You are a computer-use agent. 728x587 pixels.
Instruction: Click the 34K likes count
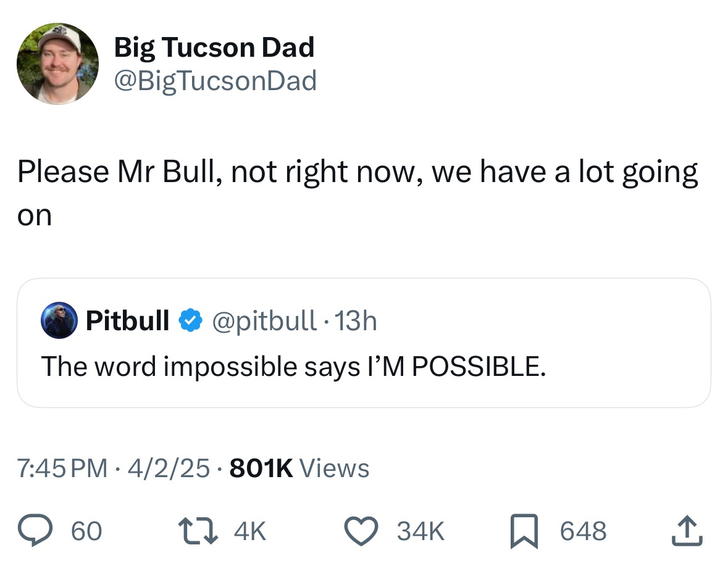click(420, 531)
